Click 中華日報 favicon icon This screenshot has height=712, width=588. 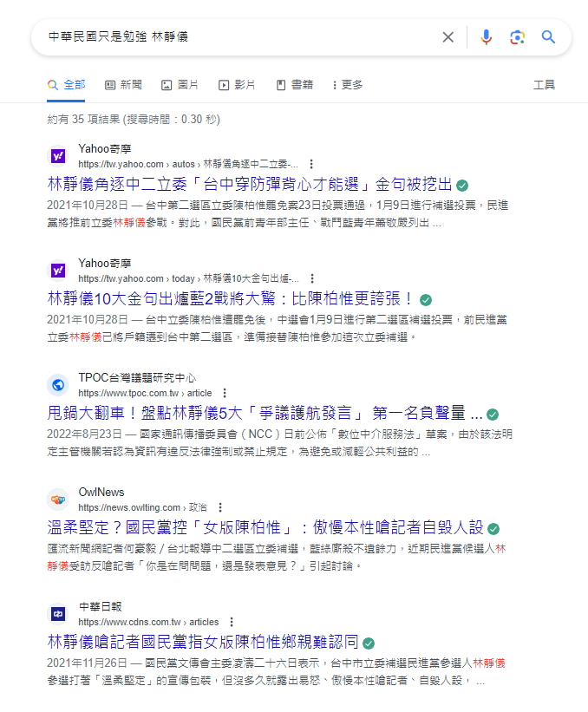click(58, 614)
